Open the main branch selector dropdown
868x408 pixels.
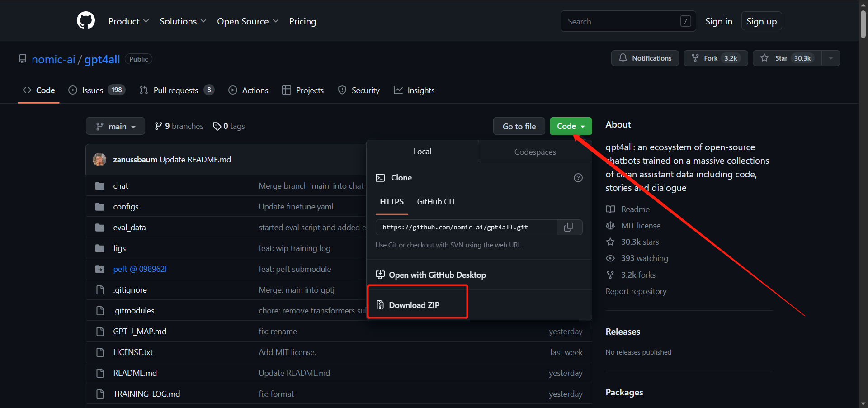pos(115,126)
